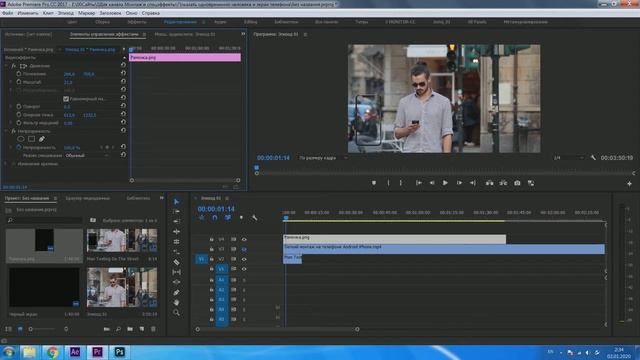This screenshot has height=360, width=640.
Task: Open the Edit menu
Action: [28, 13]
